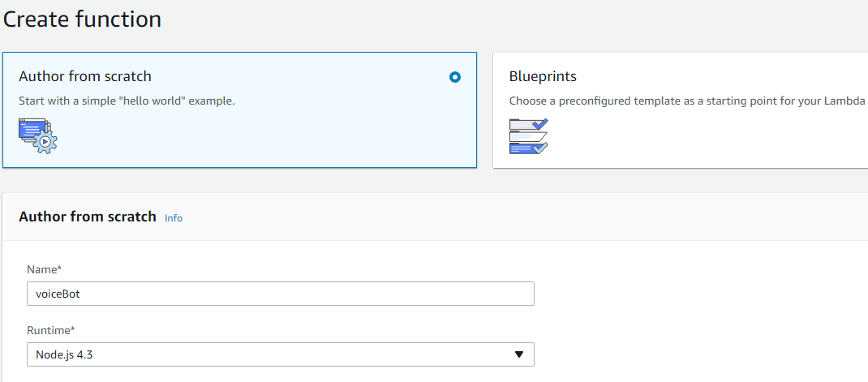Image resolution: width=868 pixels, height=382 pixels.
Task: Click the top checkmark in Blueprints icon
Action: 539,123
